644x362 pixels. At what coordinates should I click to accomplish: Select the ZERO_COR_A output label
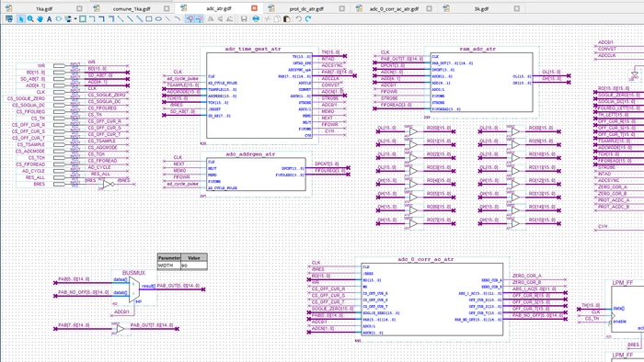click(x=527, y=276)
